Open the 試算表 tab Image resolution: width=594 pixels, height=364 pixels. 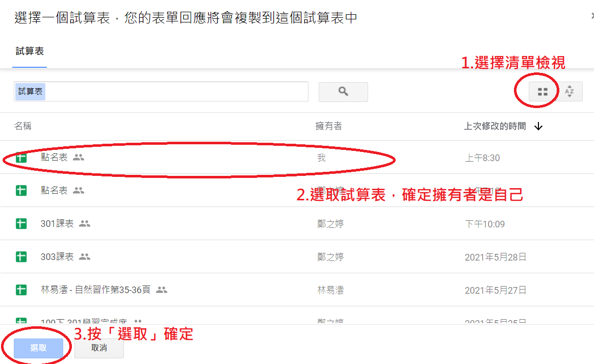30,51
